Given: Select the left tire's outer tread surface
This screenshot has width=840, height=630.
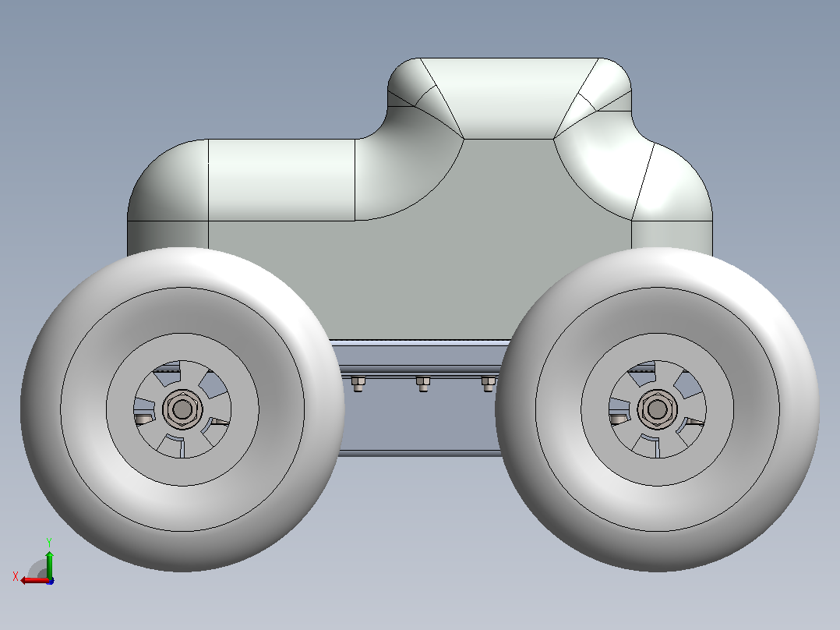Looking at the screenshot, I should [182, 267].
